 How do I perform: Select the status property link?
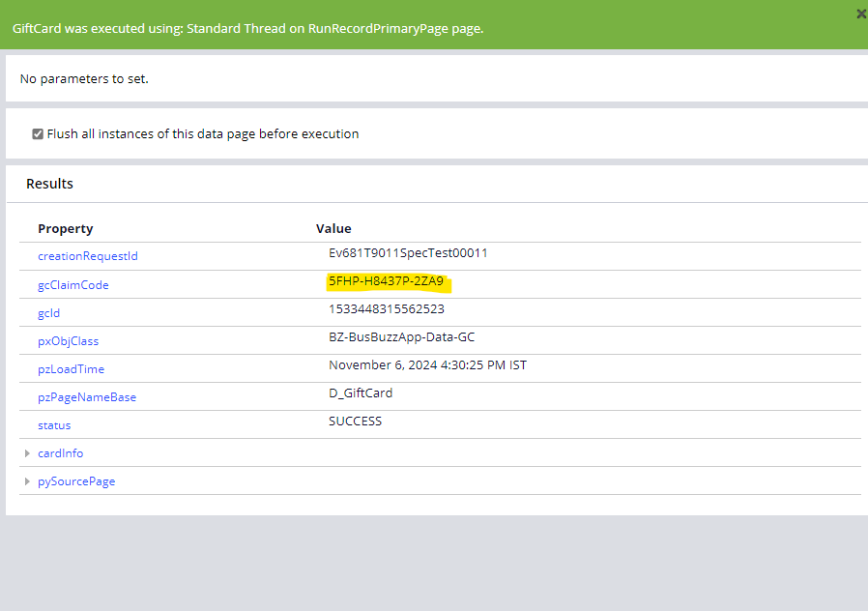[54, 424]
